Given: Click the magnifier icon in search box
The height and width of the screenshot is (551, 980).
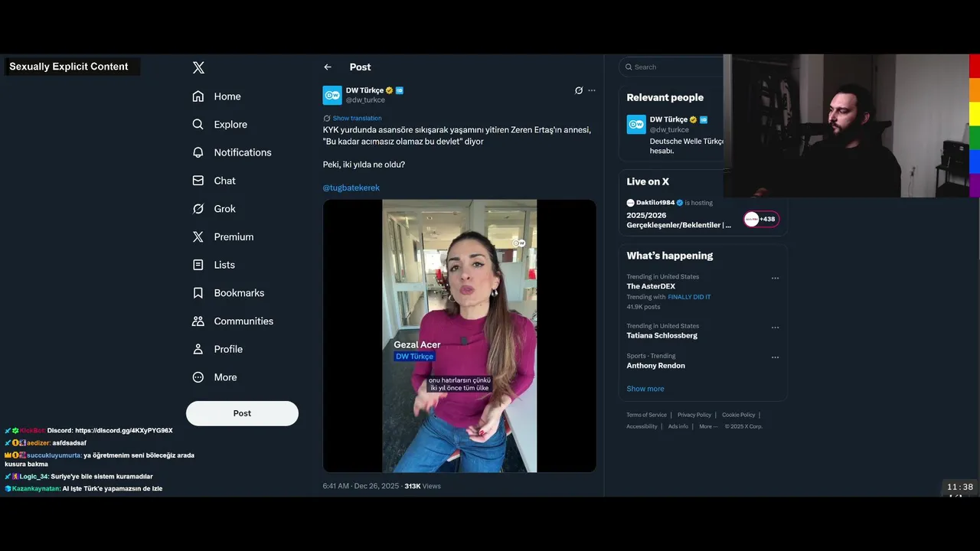Looking at the screenshot, I should coord(629,67).
